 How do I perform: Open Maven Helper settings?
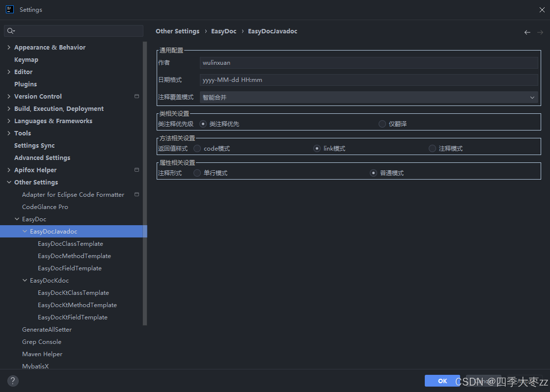tap(42, 354)
